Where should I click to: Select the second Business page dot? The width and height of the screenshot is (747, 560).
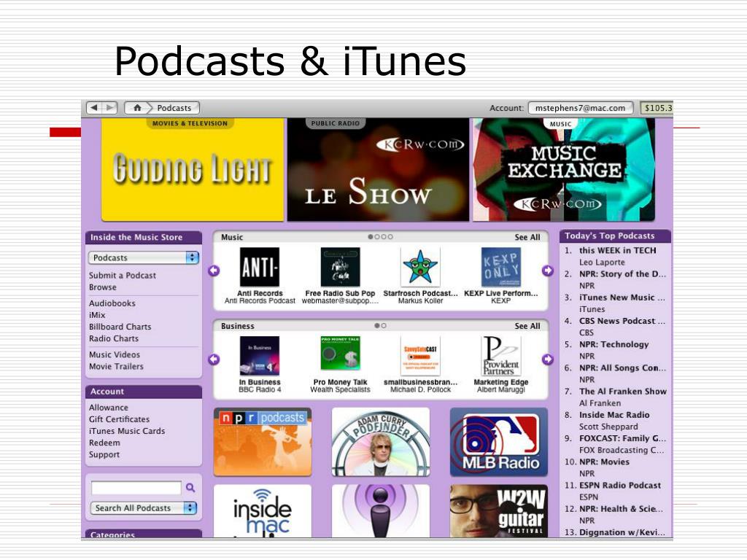[384, 326]
